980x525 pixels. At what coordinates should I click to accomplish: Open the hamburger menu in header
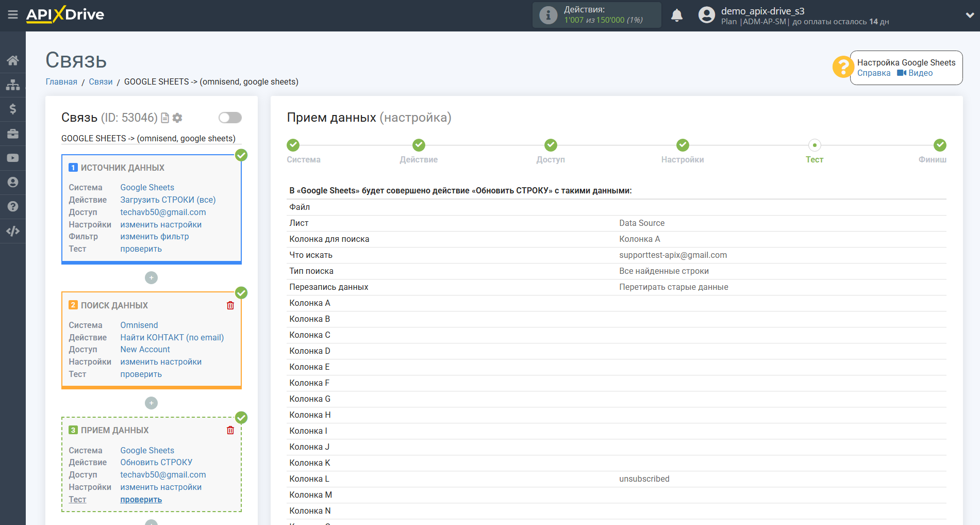(13, 15)
